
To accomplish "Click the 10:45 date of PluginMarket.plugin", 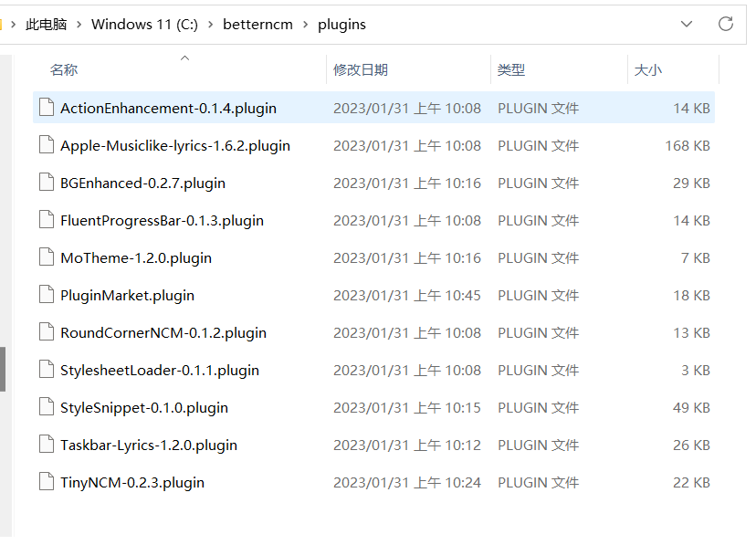I will 407,296.
